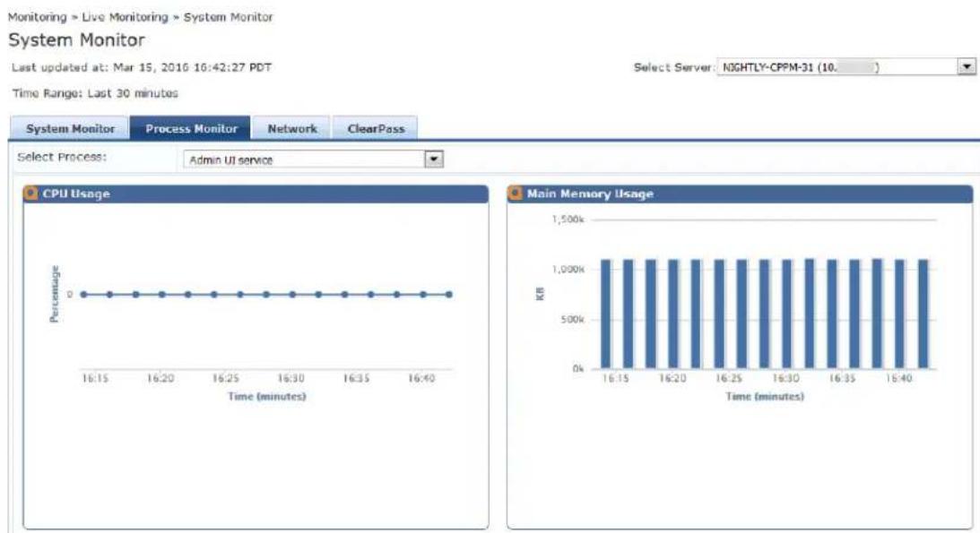This screenshot has width=980, height=533.
Task: Click Live Monitoring in the breadcrumb
Action: click(125, 17)
